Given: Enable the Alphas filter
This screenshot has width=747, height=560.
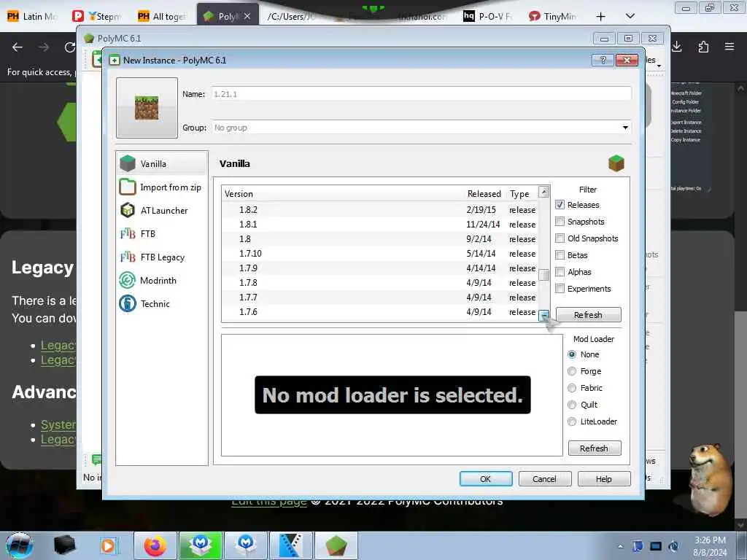Looking at the screenshot, I should (x=560, y=272).
